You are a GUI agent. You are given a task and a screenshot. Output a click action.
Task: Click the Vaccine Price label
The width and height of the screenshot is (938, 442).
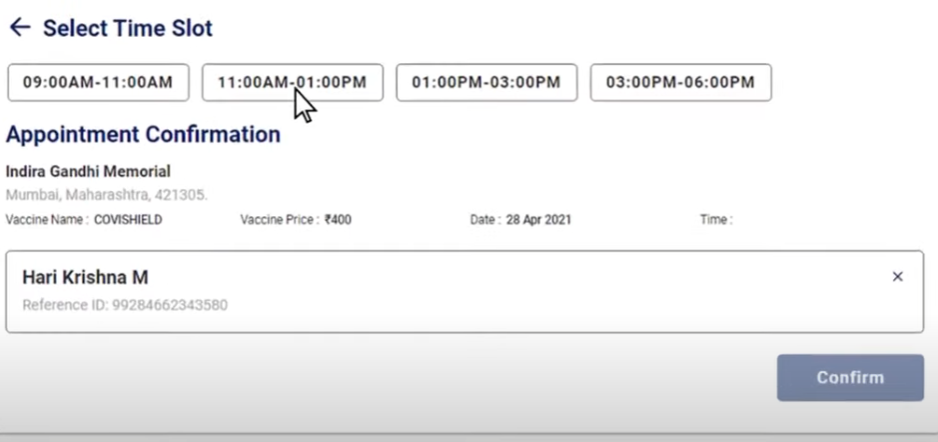coord(279,219)
